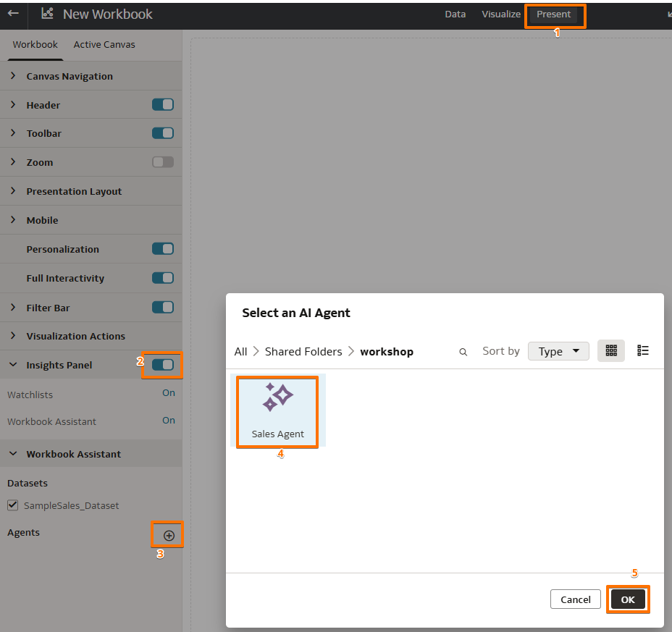Switch the agent dialog to list view
This screenshot has width=672, height=632.
(642, 350)
